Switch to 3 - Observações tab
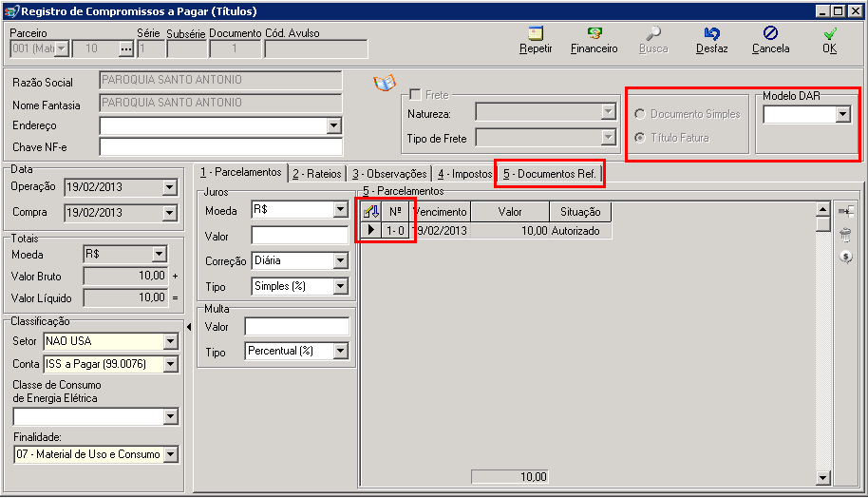The image size is (868, 498). 389,174
